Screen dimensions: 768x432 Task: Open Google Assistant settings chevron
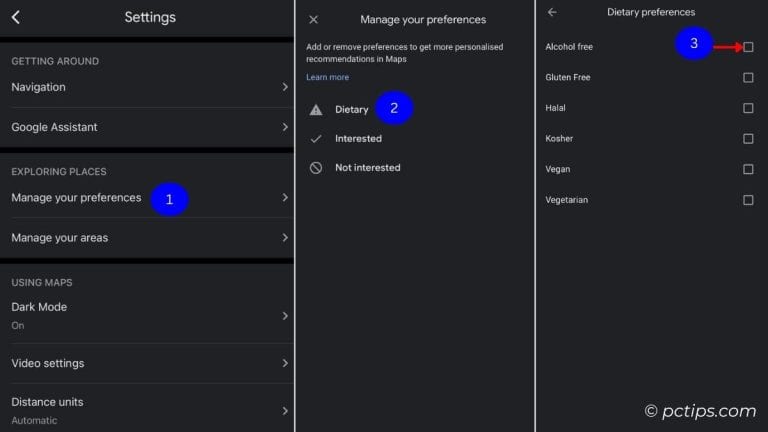coord(285,127)
